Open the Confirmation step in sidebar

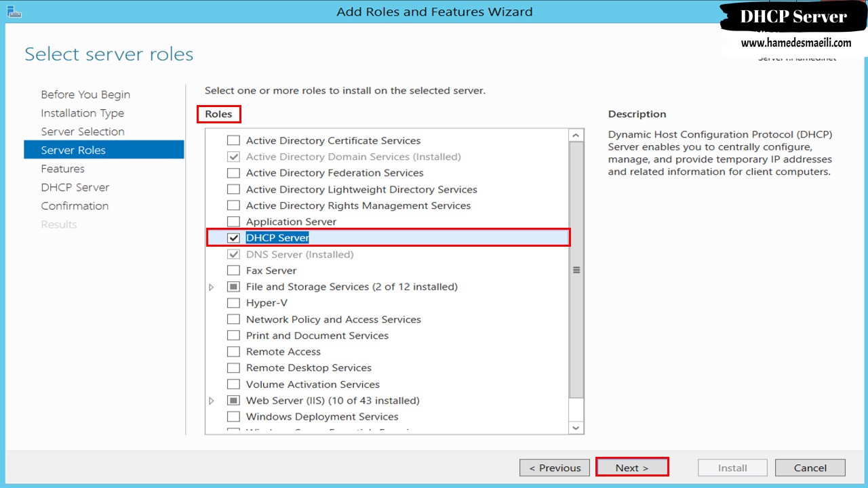click(75, 206)
